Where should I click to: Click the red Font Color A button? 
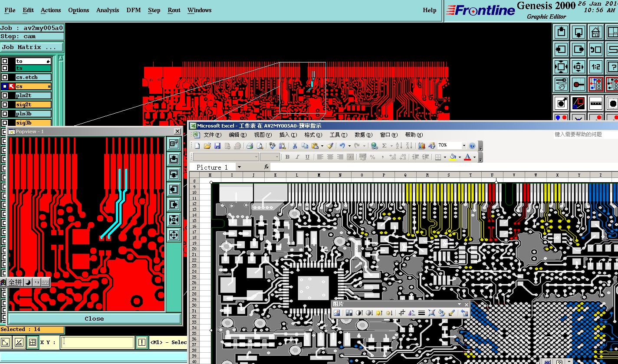tap(467, 157)
